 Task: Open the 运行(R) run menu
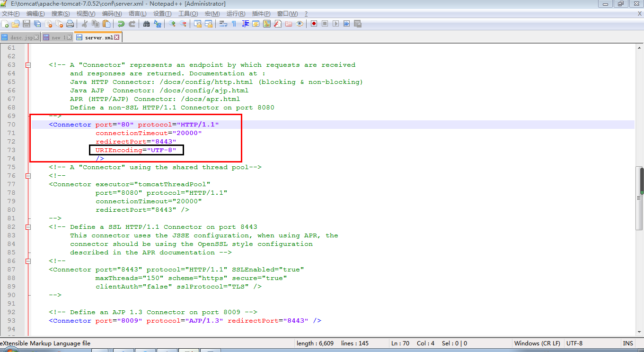236,14
